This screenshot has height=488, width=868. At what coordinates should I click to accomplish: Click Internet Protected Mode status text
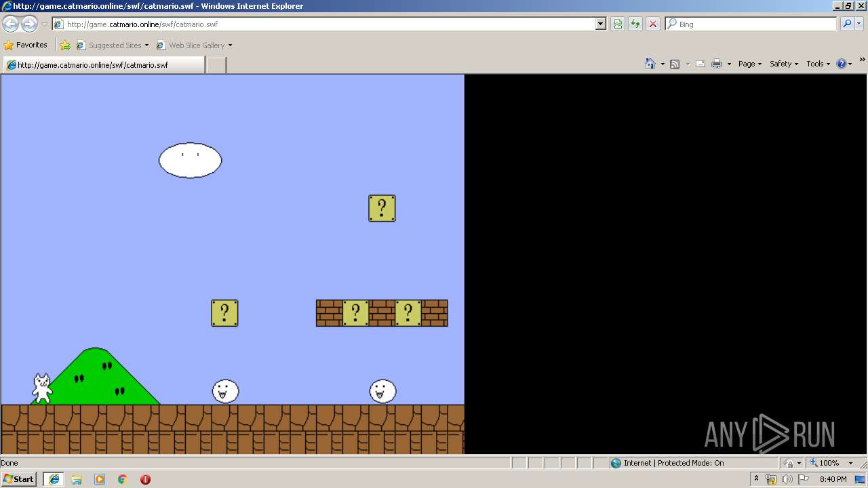673,463
